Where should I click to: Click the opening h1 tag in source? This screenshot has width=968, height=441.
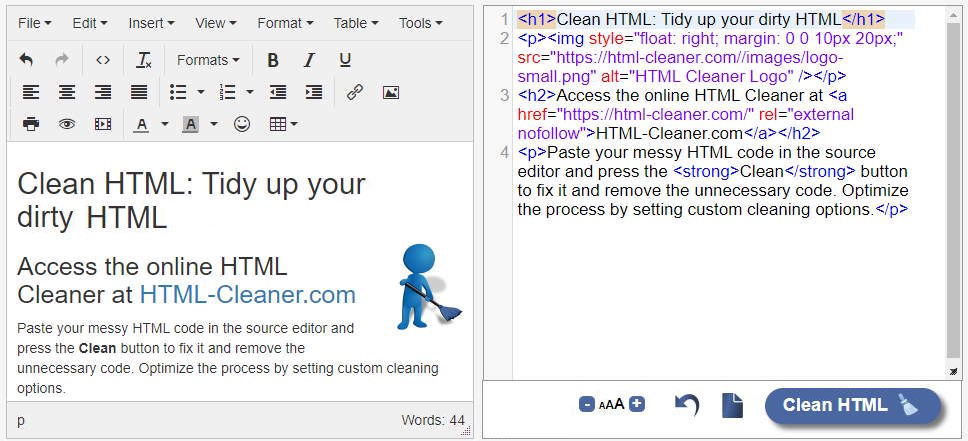tap(537, 19)
